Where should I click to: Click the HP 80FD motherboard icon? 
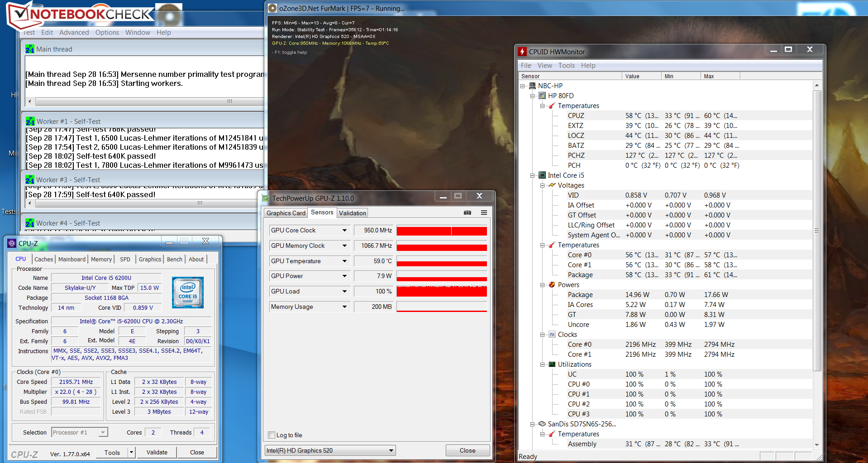(x=542, y=95)
